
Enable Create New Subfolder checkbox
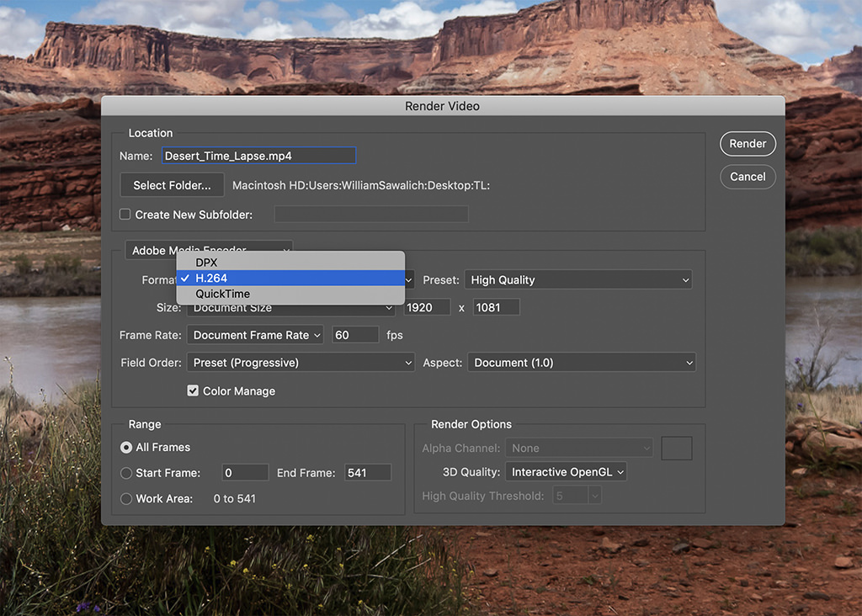click(x=125, y=215)
